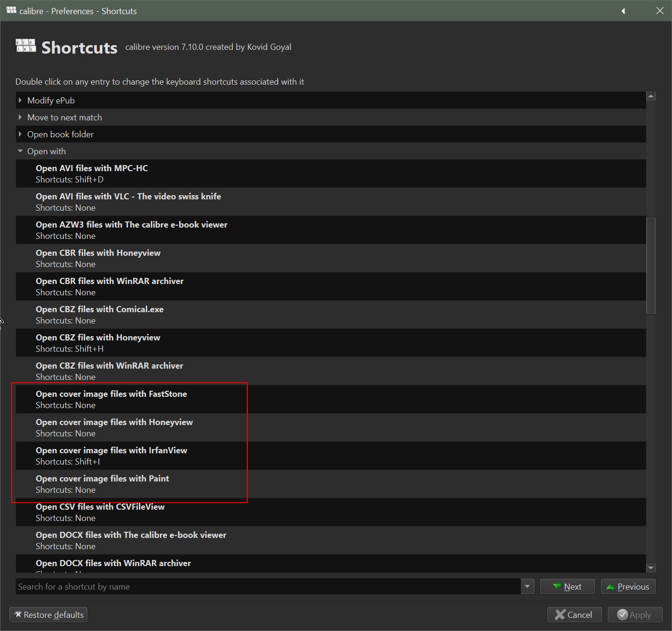This screenshot has height=631, width=672.
Task: Click Restore defaults button
Action: (48, 615)
